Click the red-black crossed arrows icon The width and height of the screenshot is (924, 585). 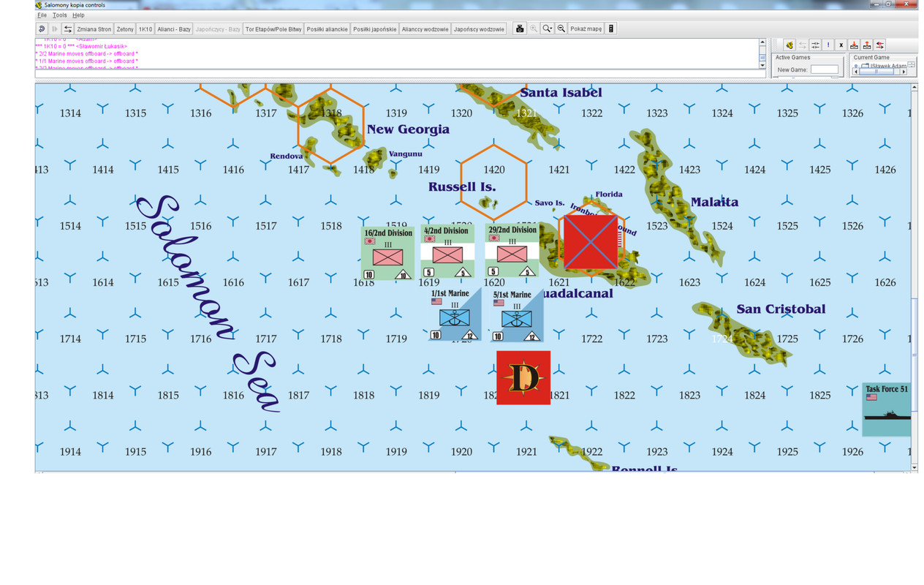tap(880, 45)
